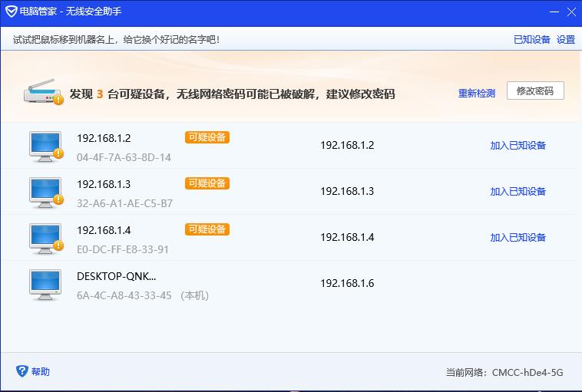Click the 可疑设备 badge for 192.168.1.4
Screen dimensions: 582x392
click(x=207, y=229)
